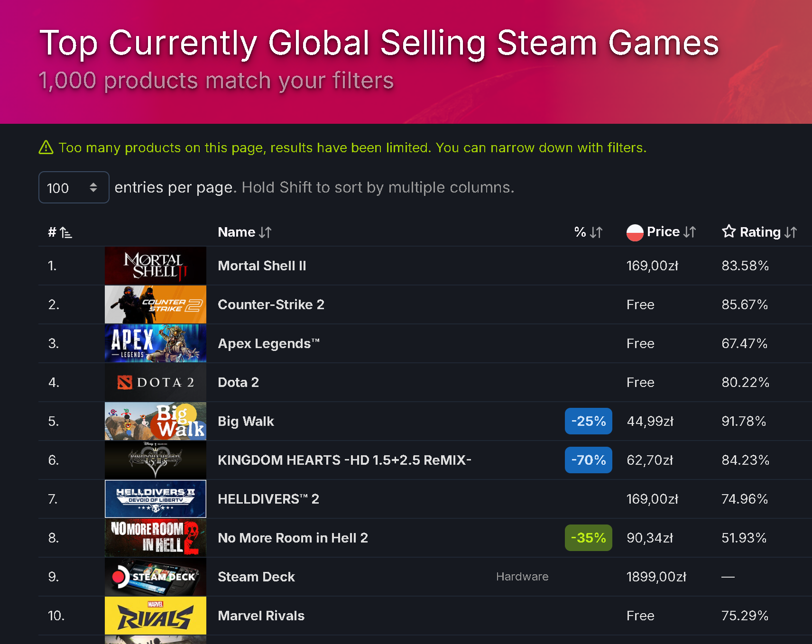The width and height of the screenshot is (812, 644).
Task: Open the entries per page dropdown
Action: (x=74, y=187)
